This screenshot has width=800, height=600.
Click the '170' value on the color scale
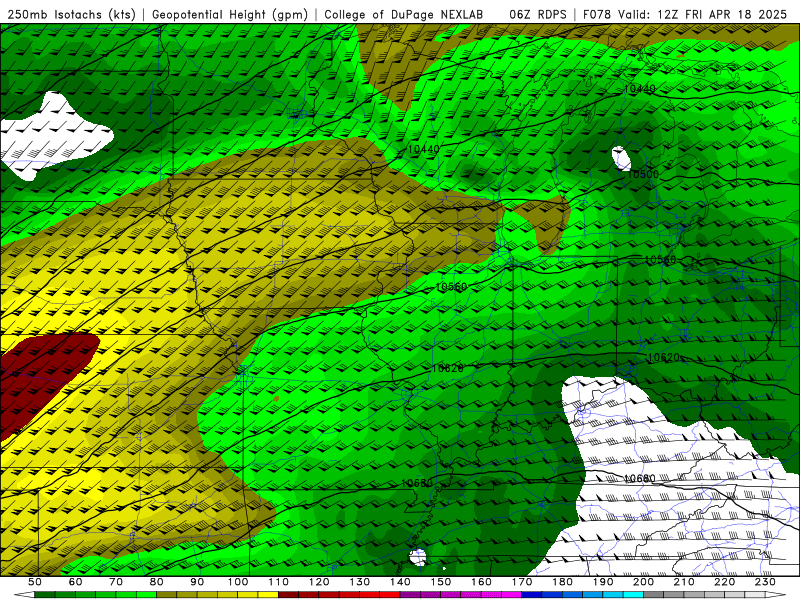pos(522,582)
